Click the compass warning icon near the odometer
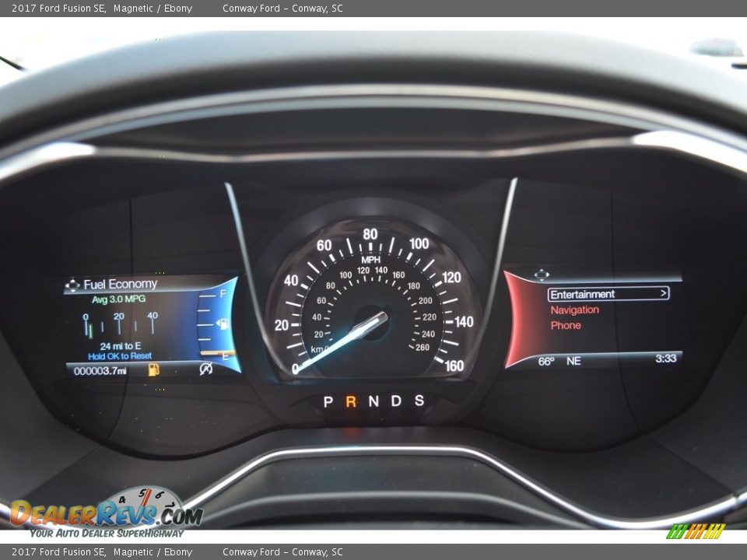This screenshot has width=747, height=560. [205, 369]
